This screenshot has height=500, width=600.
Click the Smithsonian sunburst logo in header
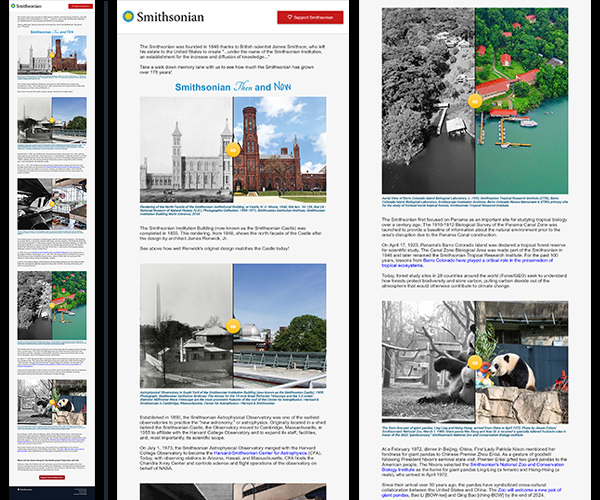pos(127,17)
